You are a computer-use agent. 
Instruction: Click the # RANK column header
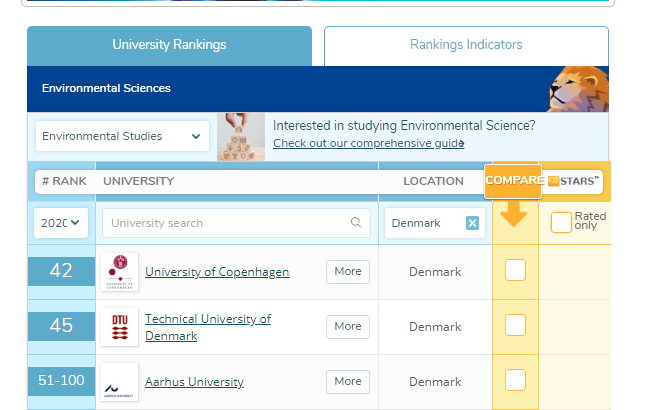coord(64,181)
